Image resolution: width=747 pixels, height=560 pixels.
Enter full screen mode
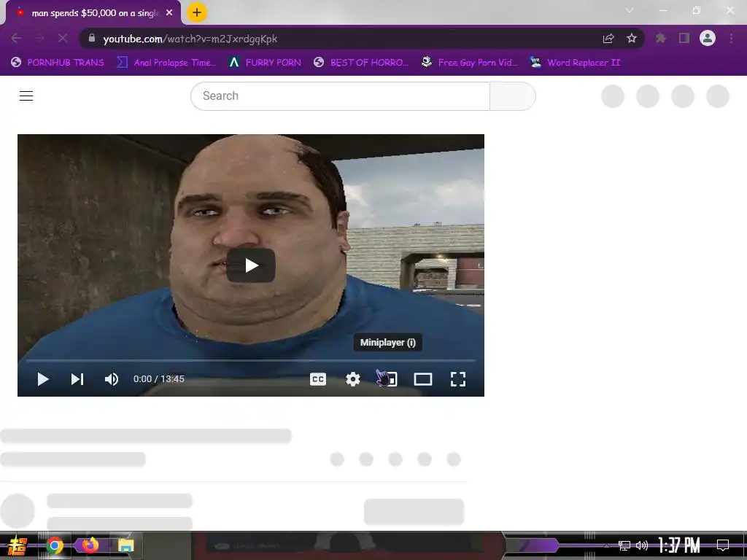[x=458, y=379]
